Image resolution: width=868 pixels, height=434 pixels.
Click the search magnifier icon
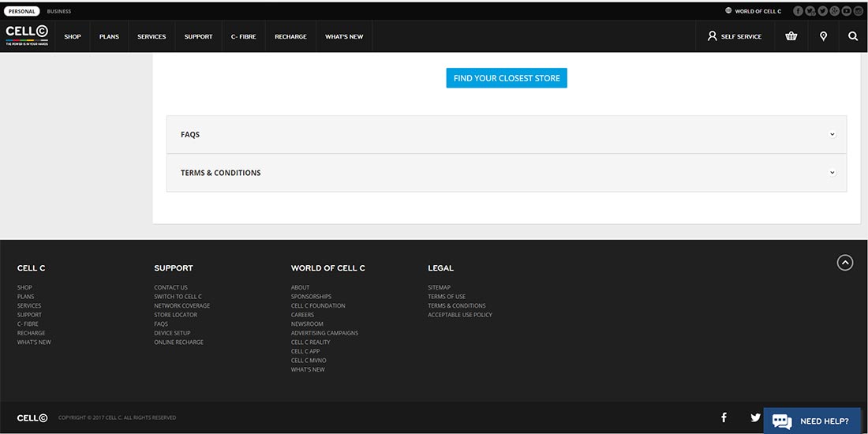(852, 36)
